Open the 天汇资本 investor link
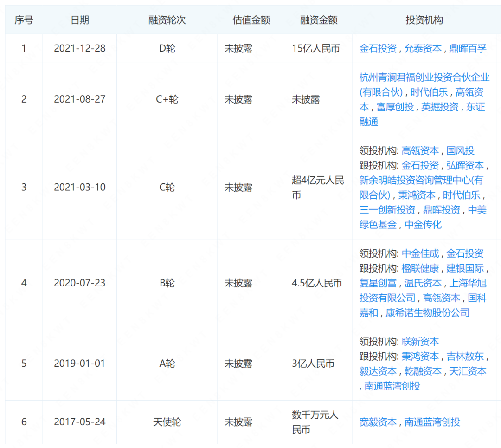This screenshot has height=448, width=501. point(468,371)
